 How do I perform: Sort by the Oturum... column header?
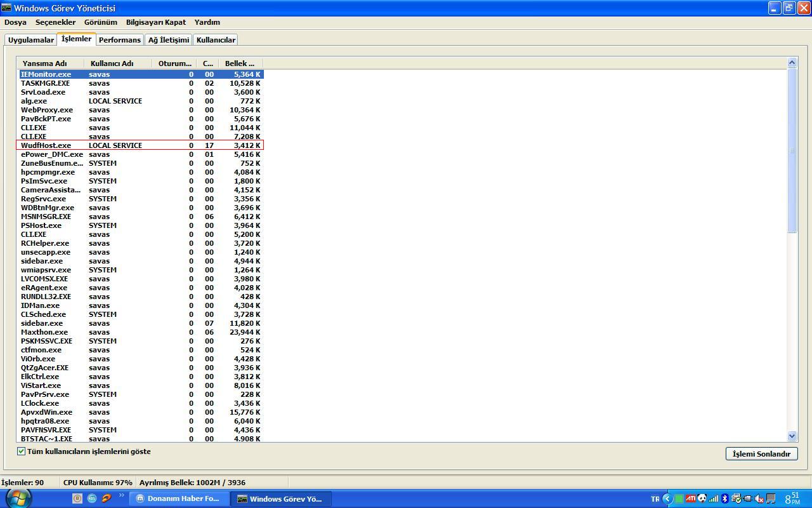tap(174, 63)
